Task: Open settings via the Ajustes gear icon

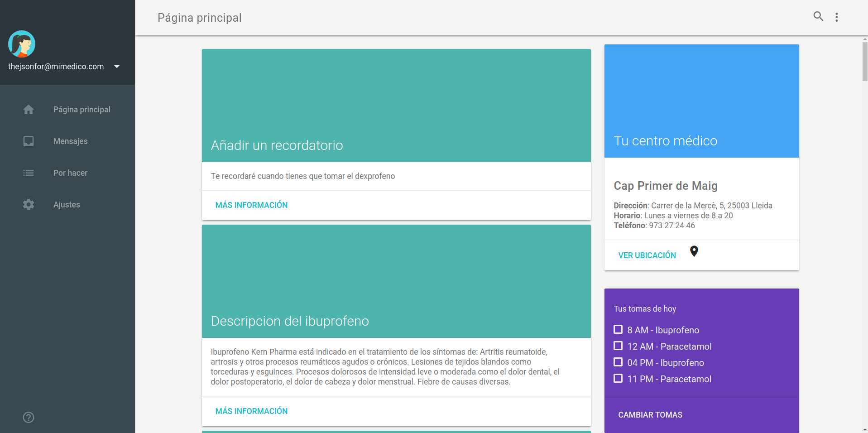Action: [28, 204]
